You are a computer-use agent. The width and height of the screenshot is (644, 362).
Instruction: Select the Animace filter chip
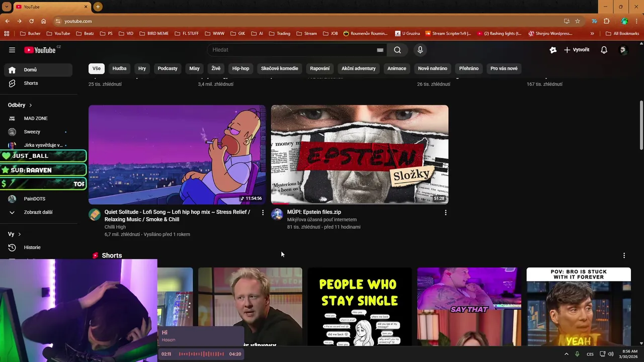396,68
